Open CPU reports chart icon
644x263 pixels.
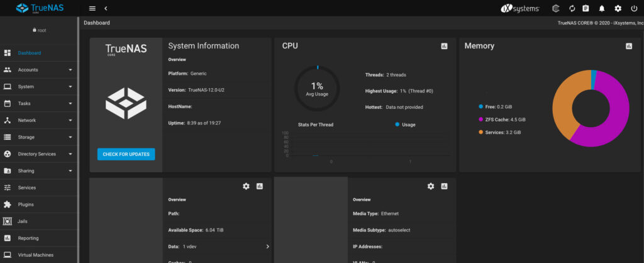444,46
